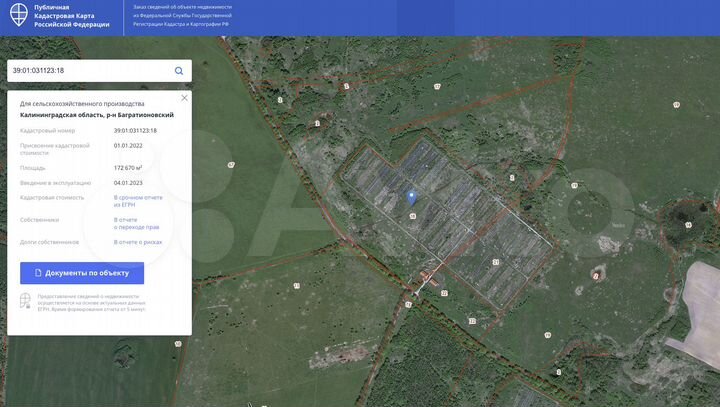This screenshot has width=720, height=407.
Task: Click the Rosreestr emblem logo in header
Action: pos(18,17)
